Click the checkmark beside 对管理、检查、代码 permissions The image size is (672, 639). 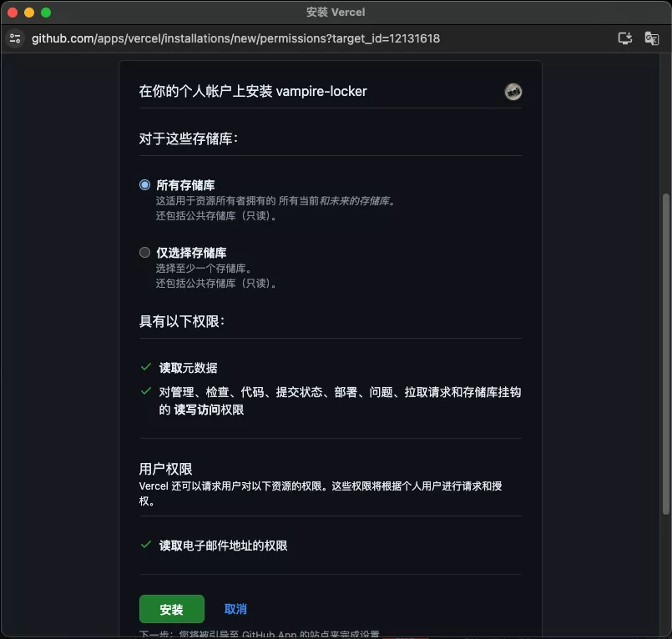pos(146,391)
